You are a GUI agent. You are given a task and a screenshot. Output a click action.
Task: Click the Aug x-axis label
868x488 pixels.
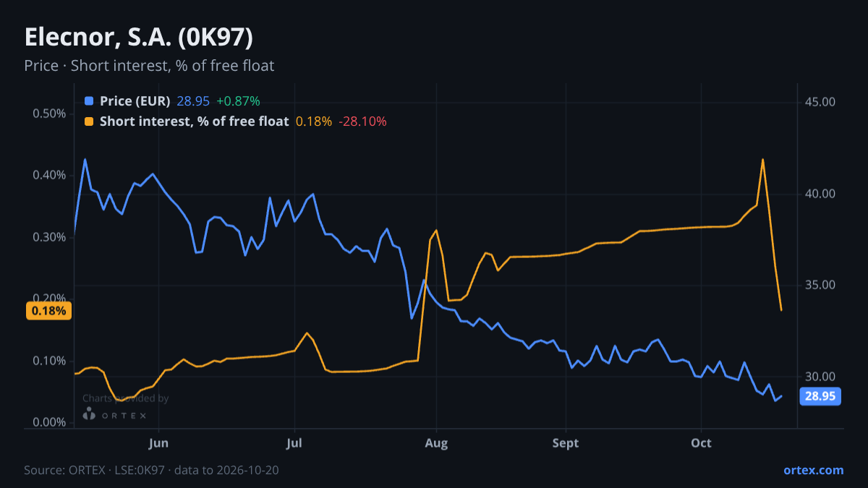click(x=436, y=443)
